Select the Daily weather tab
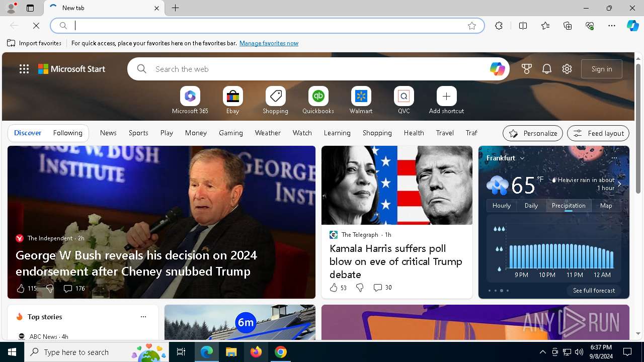Image resolution: width=644 pixels, height=362 pixels. [531, 206]
